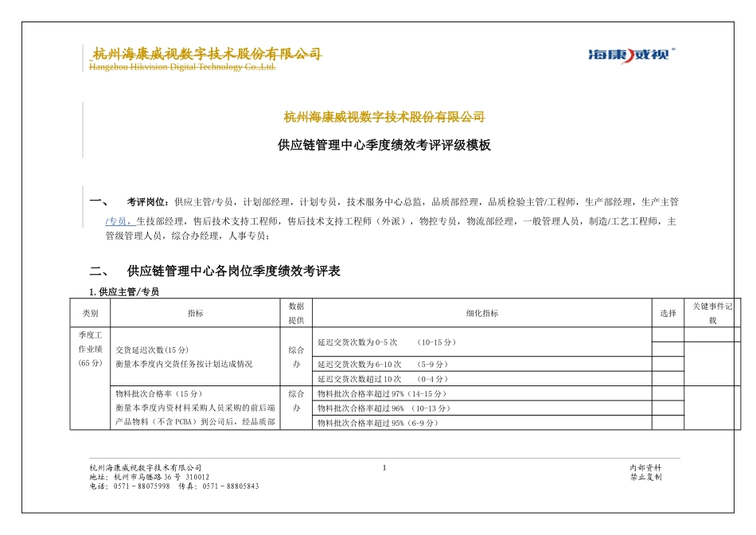Click position text '技术服务中心总监'
This screenshot has height=535, width=756.
point(384,201)
